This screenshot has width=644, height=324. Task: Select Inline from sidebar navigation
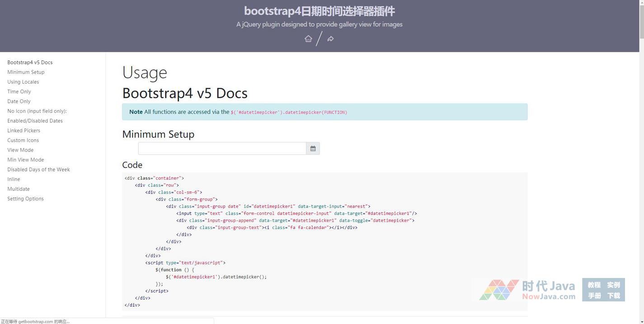(14, 179)
